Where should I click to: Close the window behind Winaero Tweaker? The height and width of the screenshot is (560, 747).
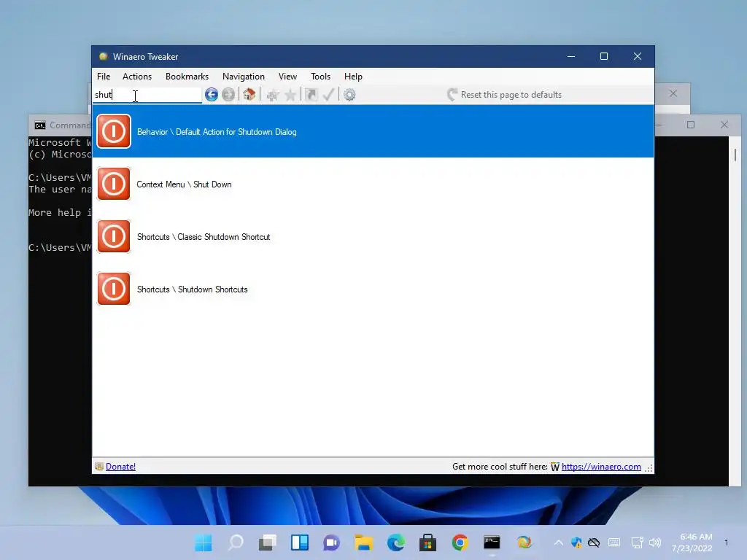click(x=673, y=93)
